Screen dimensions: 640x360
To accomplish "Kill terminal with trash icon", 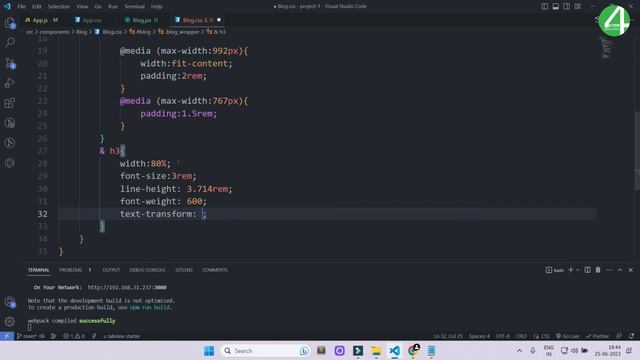I will tap(598, 270).
